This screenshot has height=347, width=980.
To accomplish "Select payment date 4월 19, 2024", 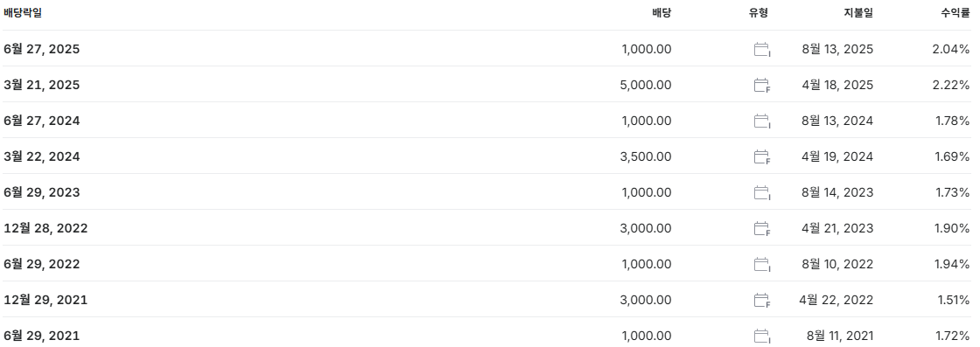I will (x=837, y=156).
